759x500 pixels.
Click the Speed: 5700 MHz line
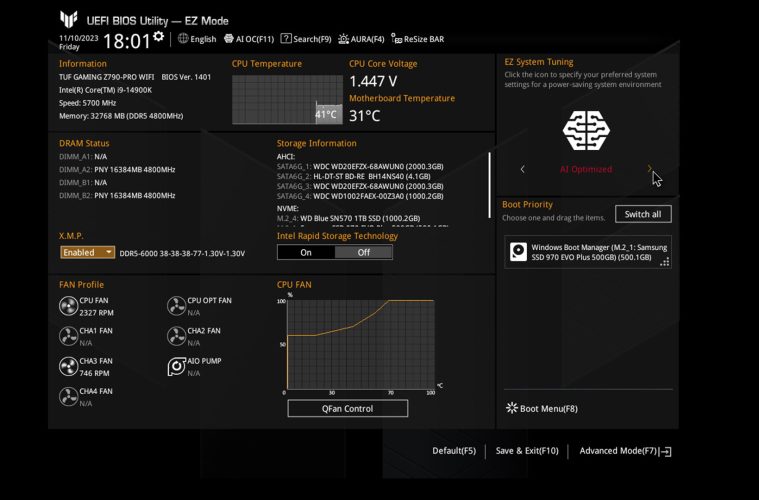point(88,103)
